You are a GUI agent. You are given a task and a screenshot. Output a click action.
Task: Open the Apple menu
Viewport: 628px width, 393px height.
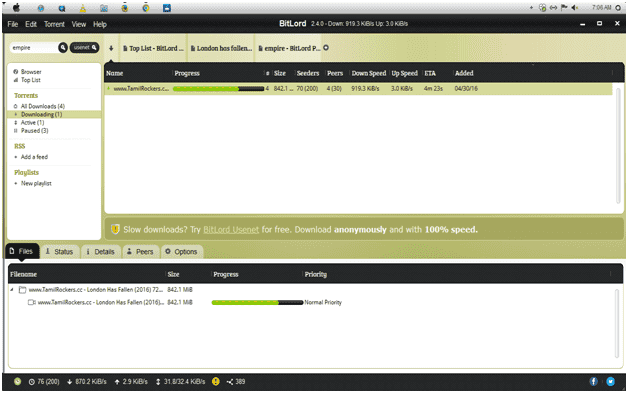[x=16, y=8]
